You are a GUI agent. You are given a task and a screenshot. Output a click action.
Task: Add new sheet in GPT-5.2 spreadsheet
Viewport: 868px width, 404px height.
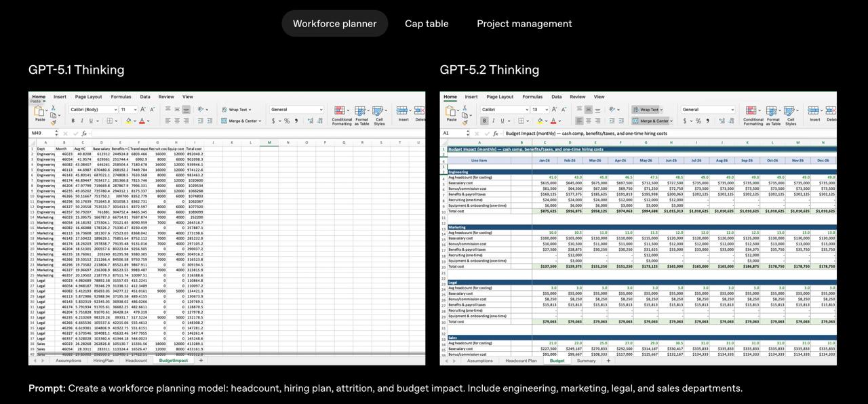608,361
